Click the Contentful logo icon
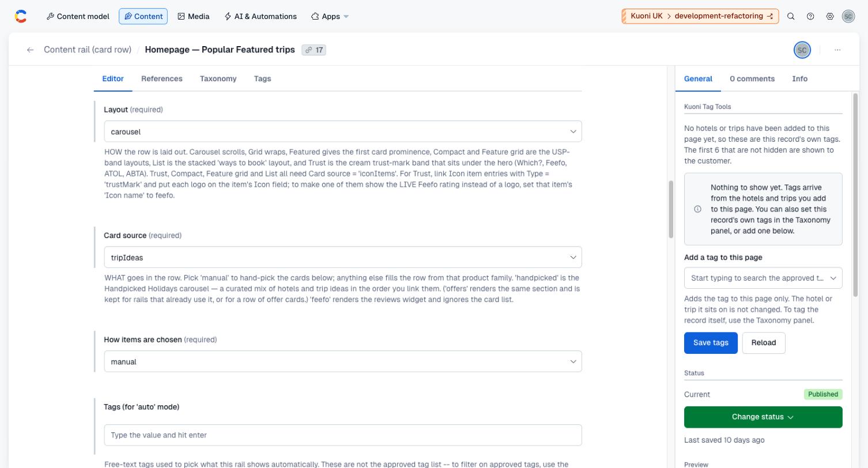The width and height of the screenshot is (868, 468). 21,16
